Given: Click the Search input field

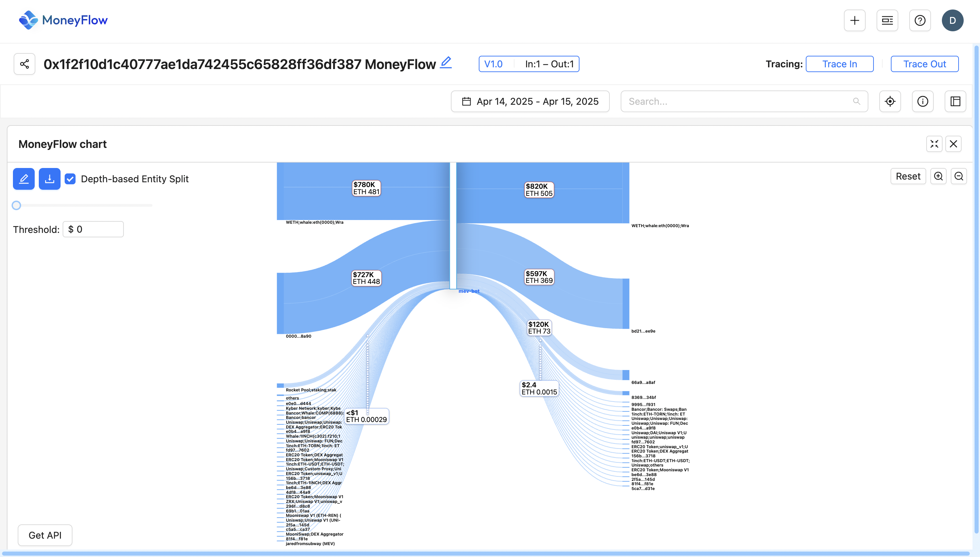Looking at the screenshot, I should [x=744, y=101].
